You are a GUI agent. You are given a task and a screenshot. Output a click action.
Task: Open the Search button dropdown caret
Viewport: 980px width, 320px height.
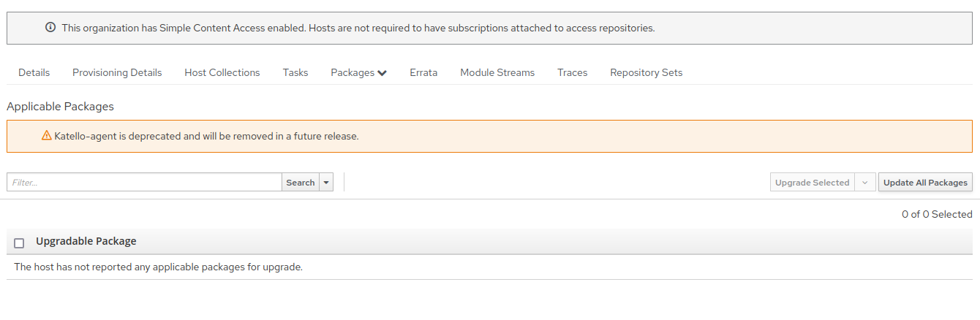[326, 183]
